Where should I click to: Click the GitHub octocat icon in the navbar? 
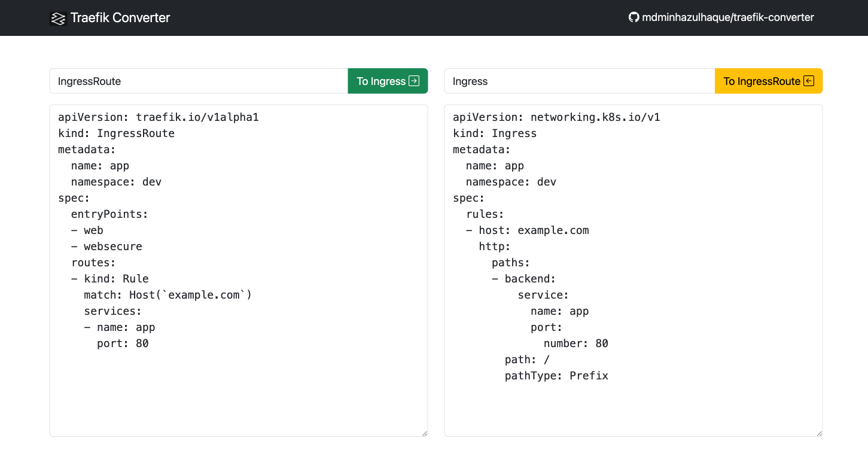tap(634, 17)
